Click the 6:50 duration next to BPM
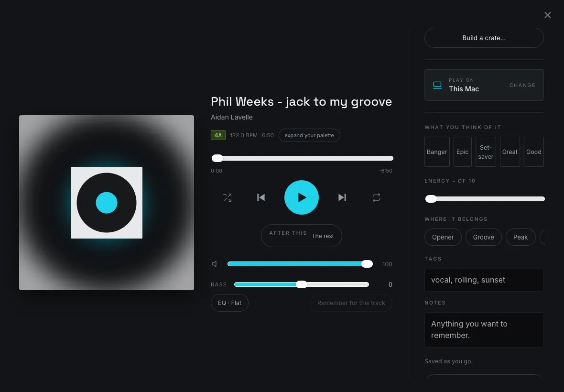This screenshot has height=392, width=564. [268, 135]
